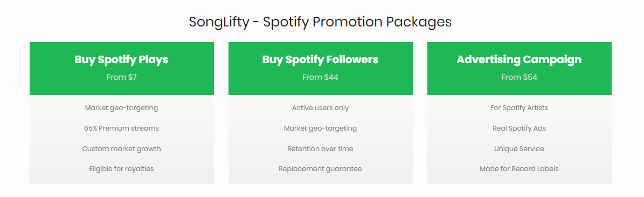Click 'Market geo-targeting' under Spotify Plays
Image resolution: width=644 pixels, height=197 pixels.
[122, 108]
